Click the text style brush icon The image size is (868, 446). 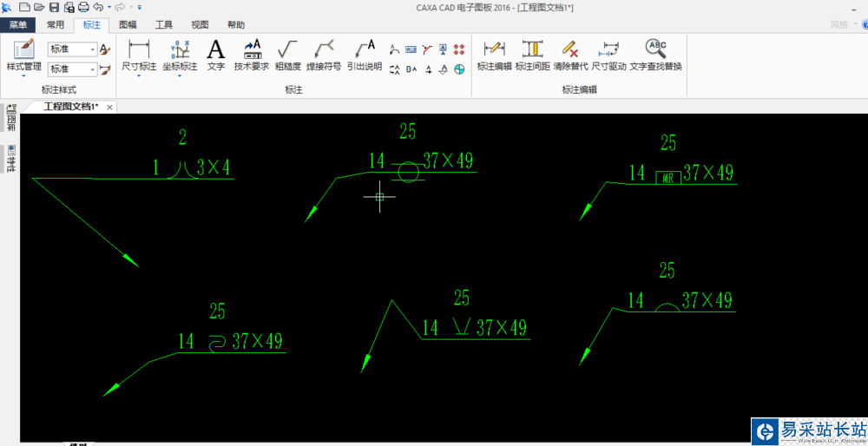pos(105,49)
